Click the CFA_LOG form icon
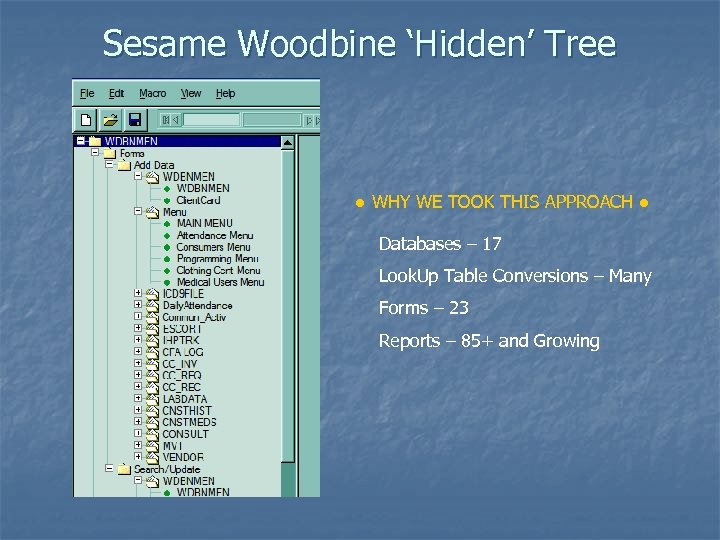720x540 pixels. pos(152,352)
